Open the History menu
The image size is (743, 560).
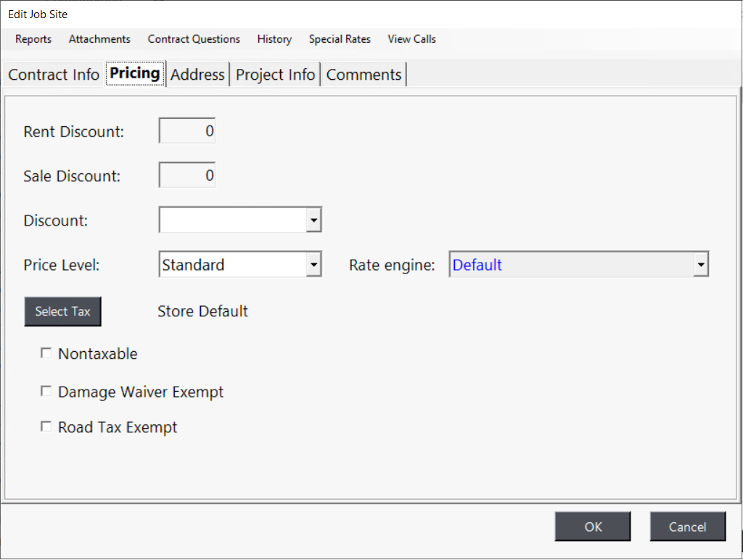pos(274,39)
